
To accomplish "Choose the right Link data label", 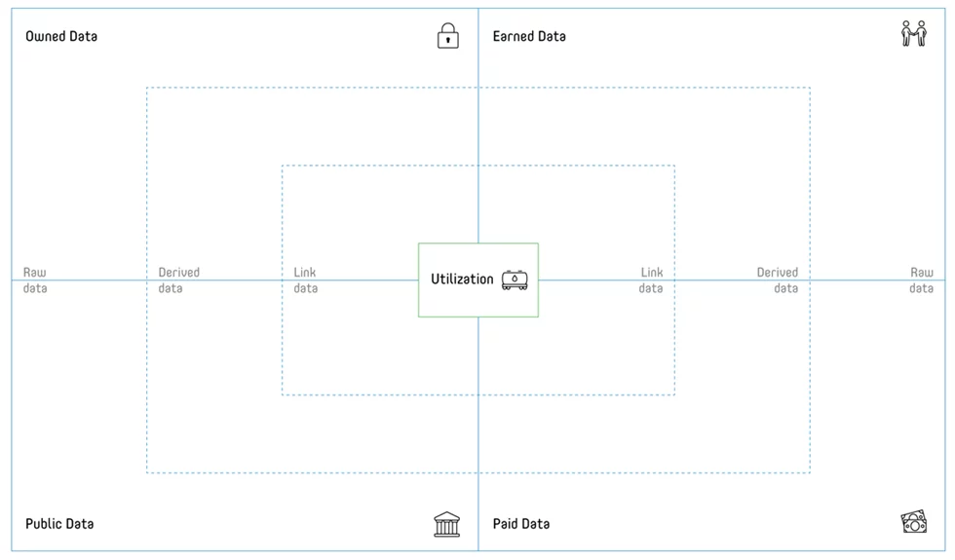I will pyautogui.click(x=651, y=280).
